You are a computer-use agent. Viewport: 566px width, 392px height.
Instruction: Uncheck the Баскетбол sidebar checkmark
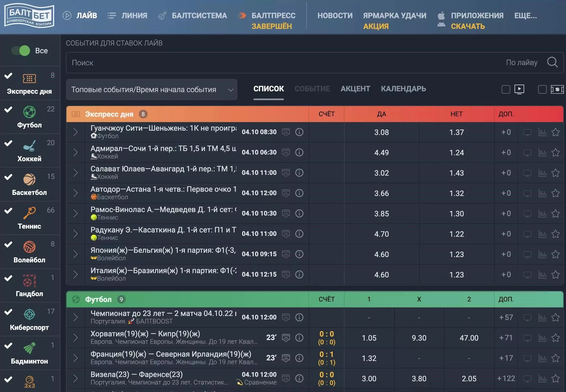[x=8, y=177]
